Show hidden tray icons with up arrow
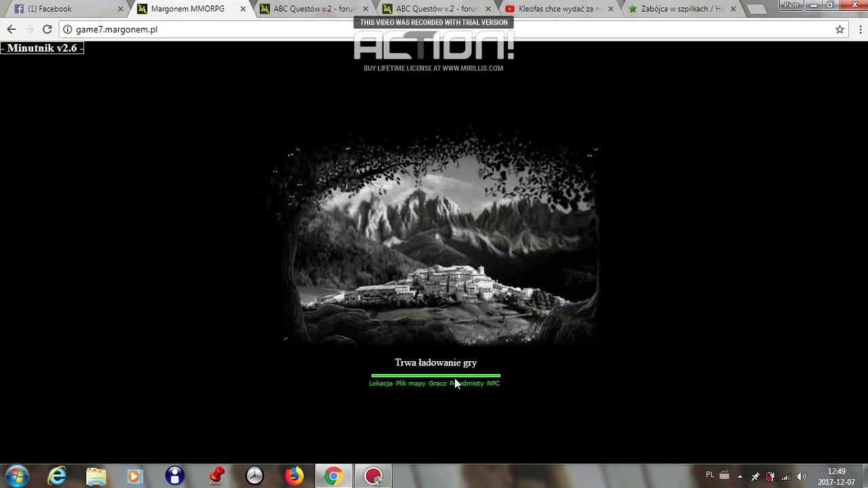 tap(740, 476)
